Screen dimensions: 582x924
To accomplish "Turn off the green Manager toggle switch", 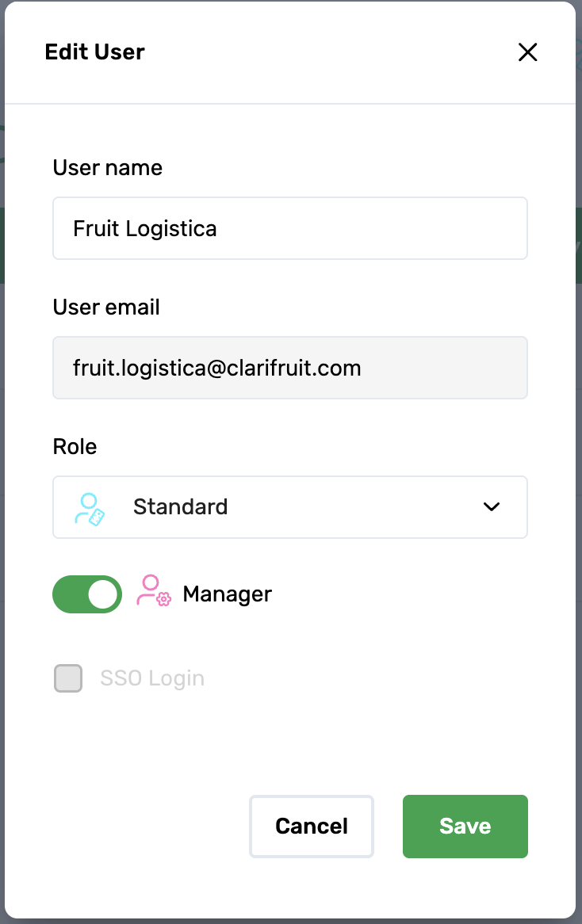I will [x=87, y=594].
